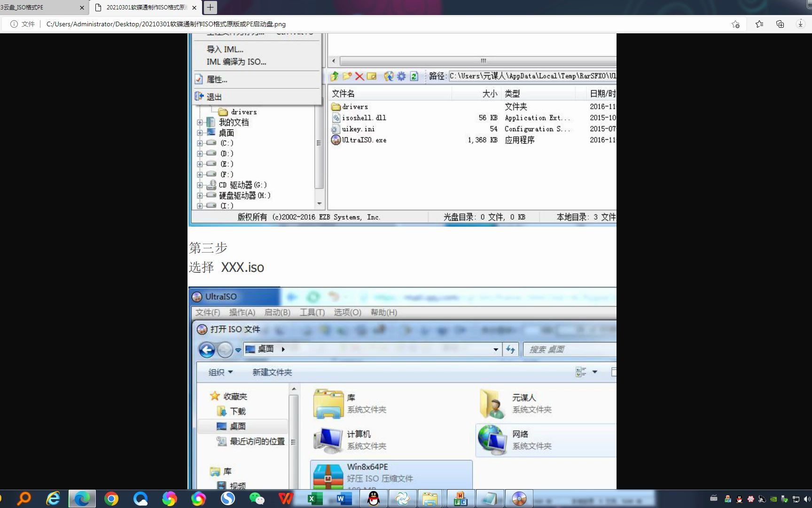Expand the (C:) drive node
Image resolution: width=812 pixels, height=508 pixels.
click(200, 143)
